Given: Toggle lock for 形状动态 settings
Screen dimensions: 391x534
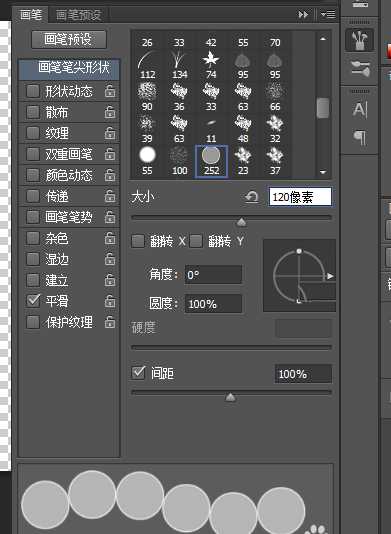Looking at the screenshot, I should click(x=110, y=91).
